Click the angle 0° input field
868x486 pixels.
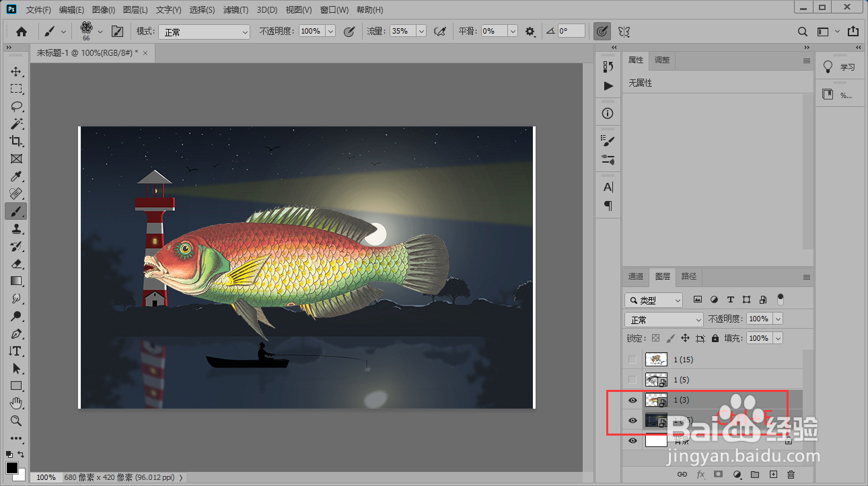tap(571, 32)
